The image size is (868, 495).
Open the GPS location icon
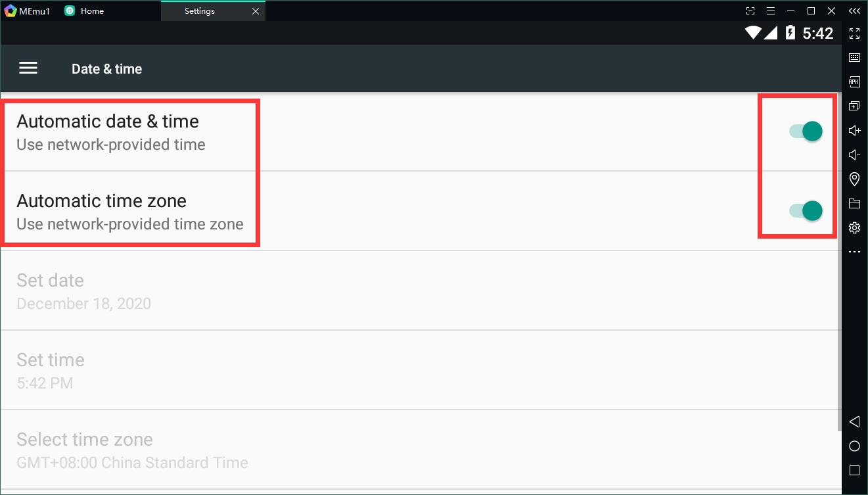click(x=854, y=179)
